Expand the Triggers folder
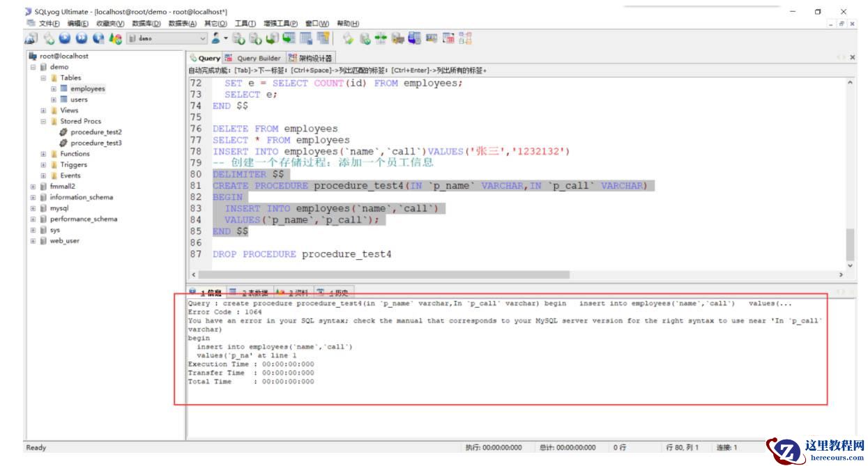 pos(43,164)
